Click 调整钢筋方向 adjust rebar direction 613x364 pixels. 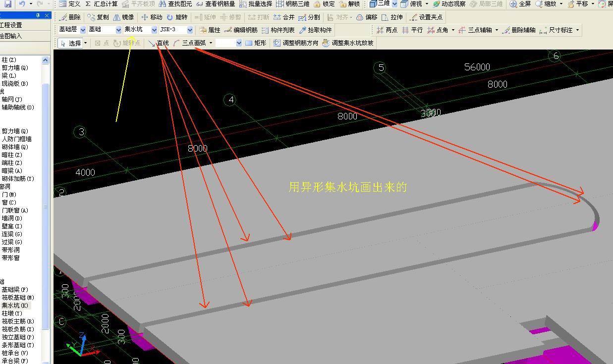[x=295, y=43]
